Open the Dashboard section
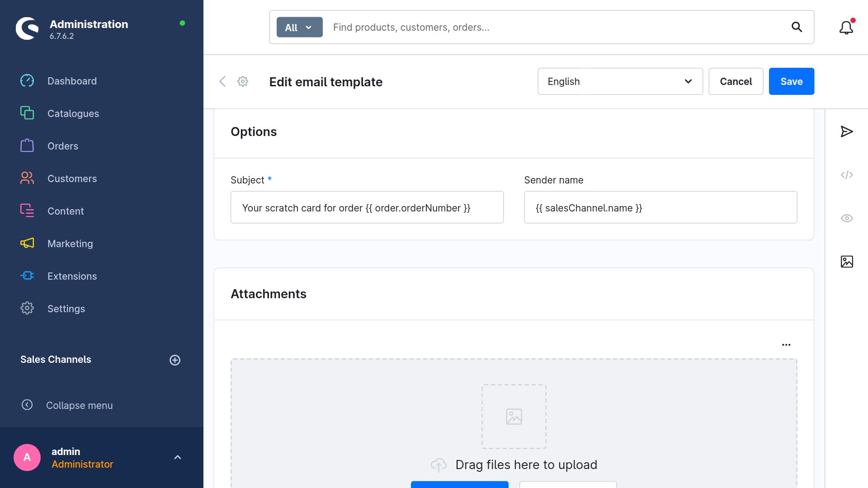868x488 pixels. click(72, 81)
